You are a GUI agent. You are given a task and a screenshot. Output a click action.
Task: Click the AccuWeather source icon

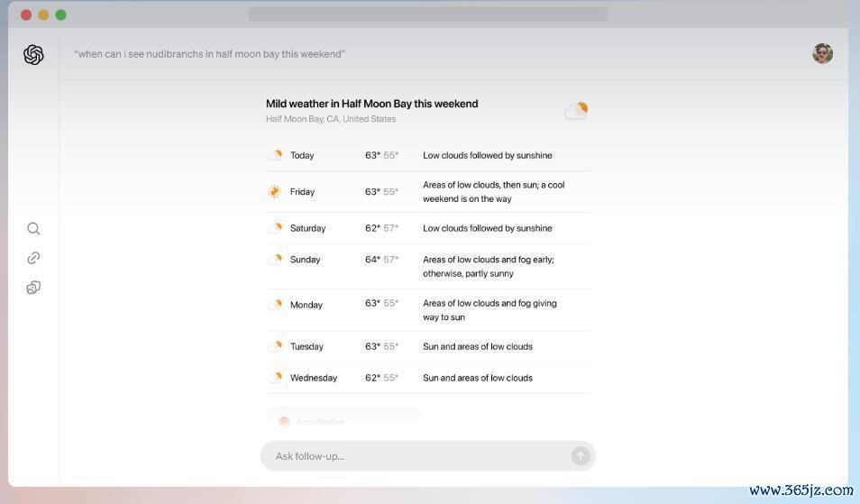284,421
